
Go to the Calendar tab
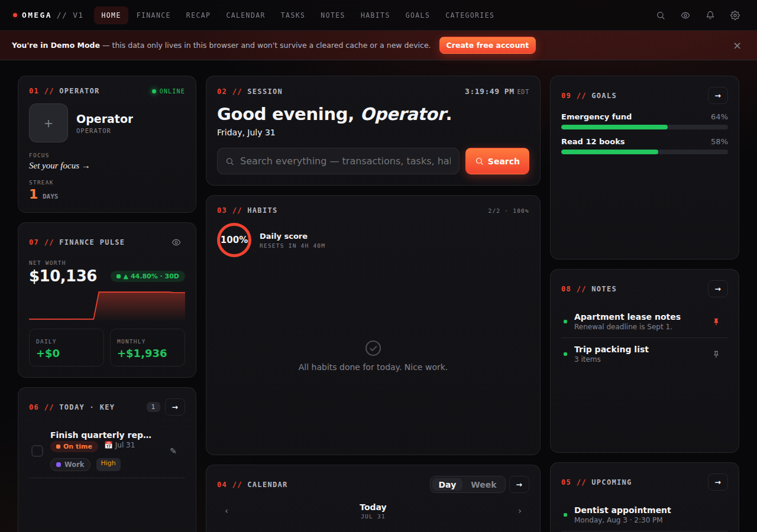point(245,15)
